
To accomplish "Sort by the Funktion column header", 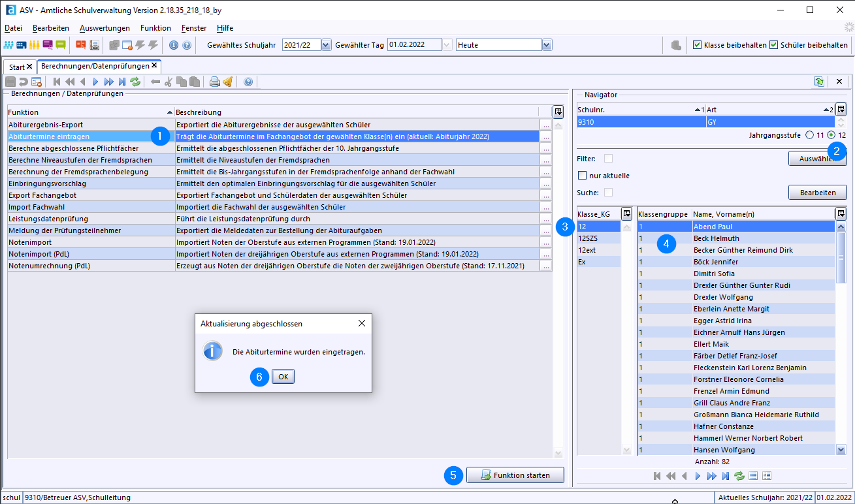I will (91, 112).
